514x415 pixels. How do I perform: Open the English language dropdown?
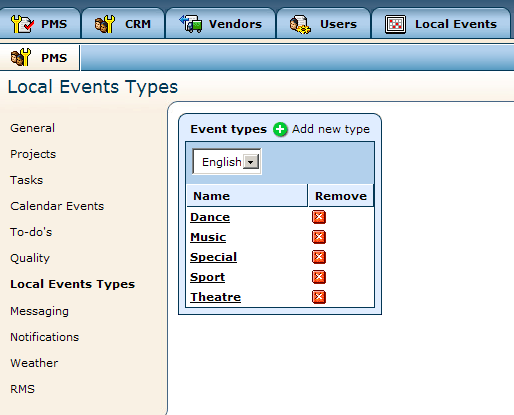pos(227,162)
